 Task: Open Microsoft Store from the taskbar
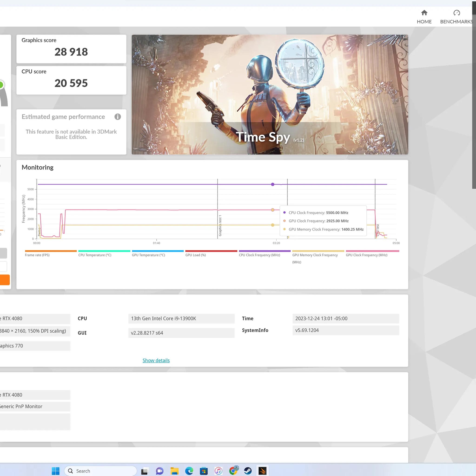(x=204, y=471)
